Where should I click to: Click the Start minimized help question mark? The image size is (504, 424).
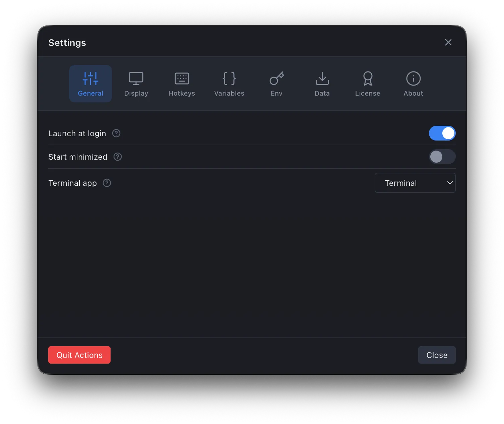pos(117,157)
